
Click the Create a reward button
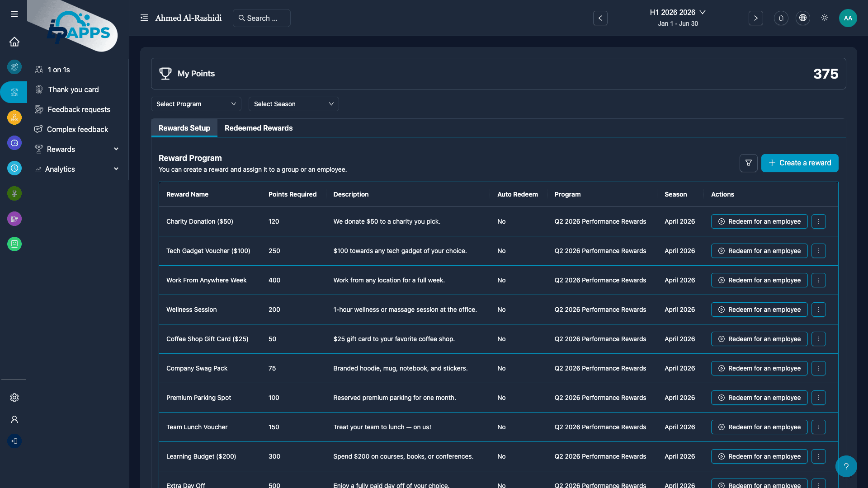pos(800,163)
